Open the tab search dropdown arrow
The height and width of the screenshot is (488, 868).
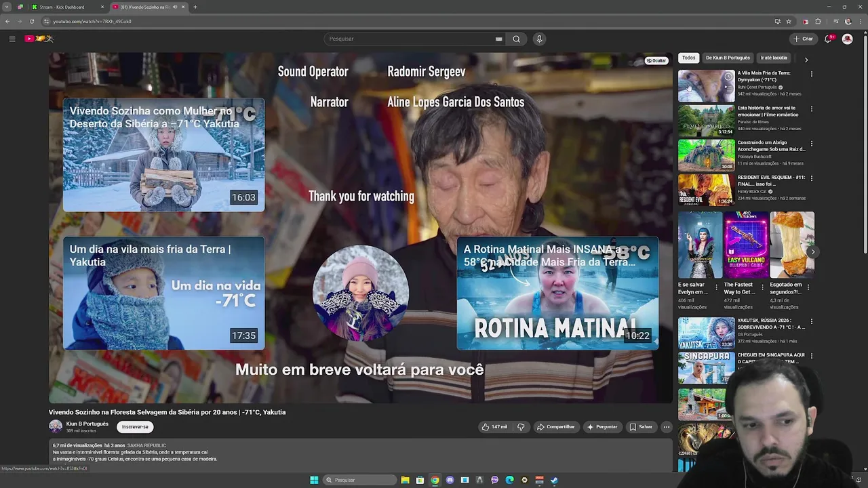pyautogui.click(x=8, y=7)
